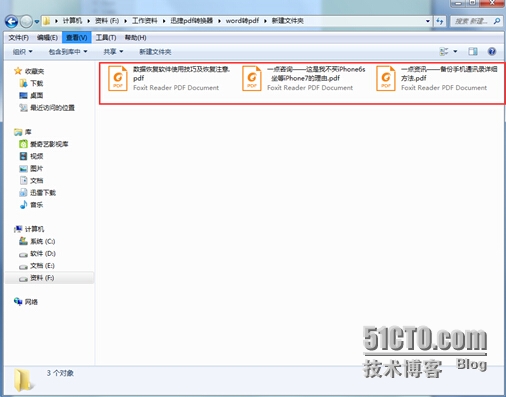Click the help question mark icon

point(492,51)
